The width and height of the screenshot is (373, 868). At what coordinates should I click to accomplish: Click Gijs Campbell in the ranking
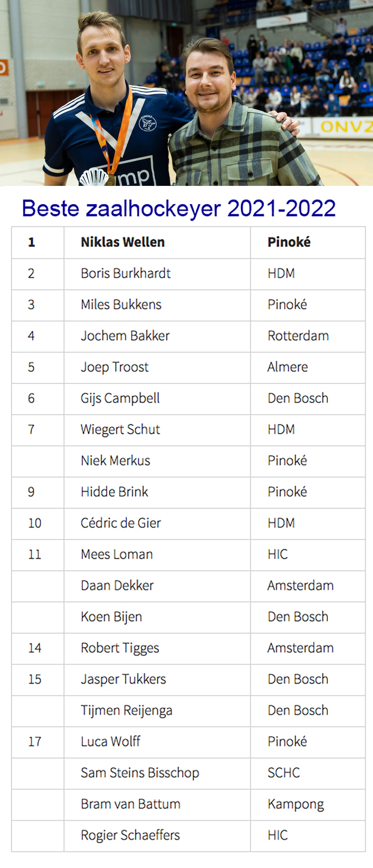(120, 398)
